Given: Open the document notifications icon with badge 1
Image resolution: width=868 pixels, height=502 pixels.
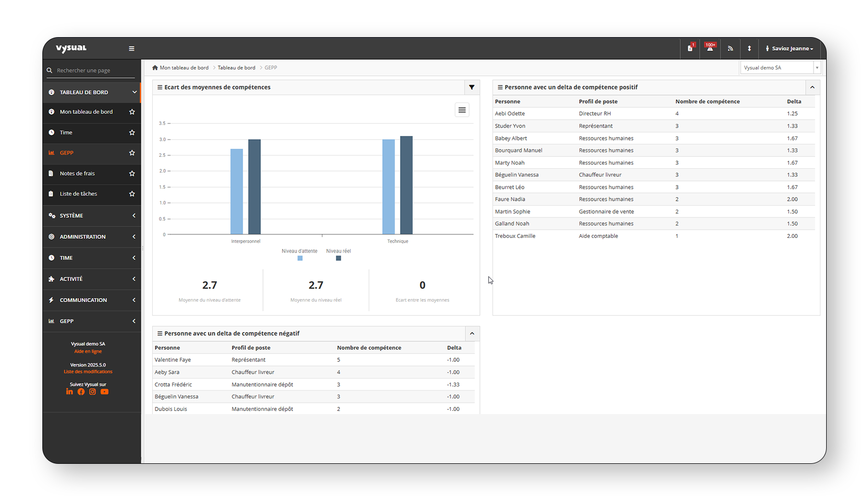Looking at the screenshot, I should pyautogui.click(x=690, y=48).
